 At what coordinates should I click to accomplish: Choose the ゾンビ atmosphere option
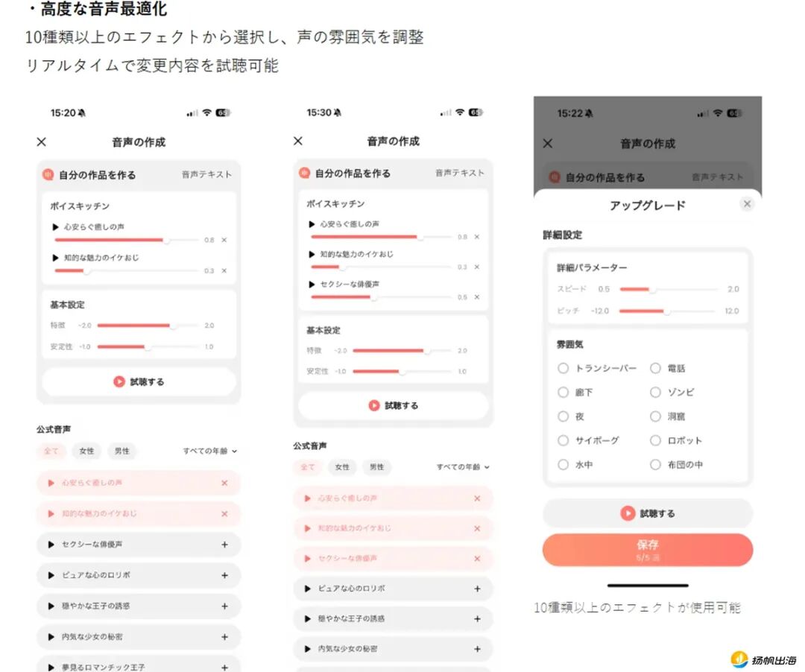click(x=656, y=393)
